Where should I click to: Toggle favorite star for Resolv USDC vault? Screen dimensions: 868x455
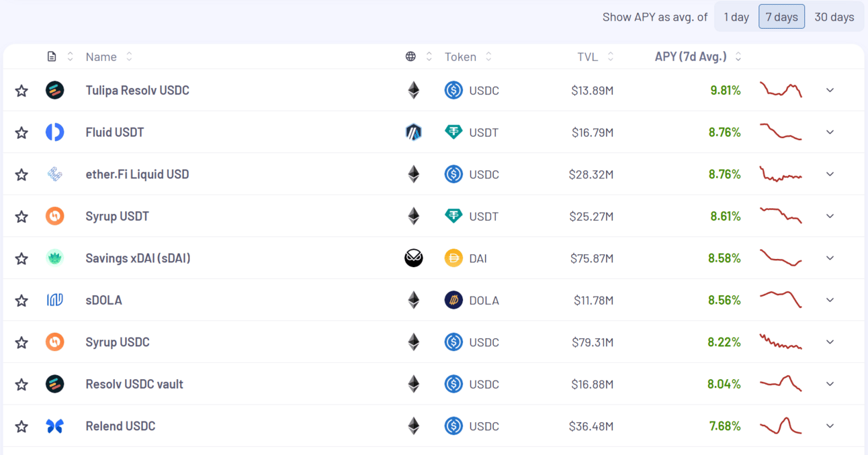(x=21, y=385)
